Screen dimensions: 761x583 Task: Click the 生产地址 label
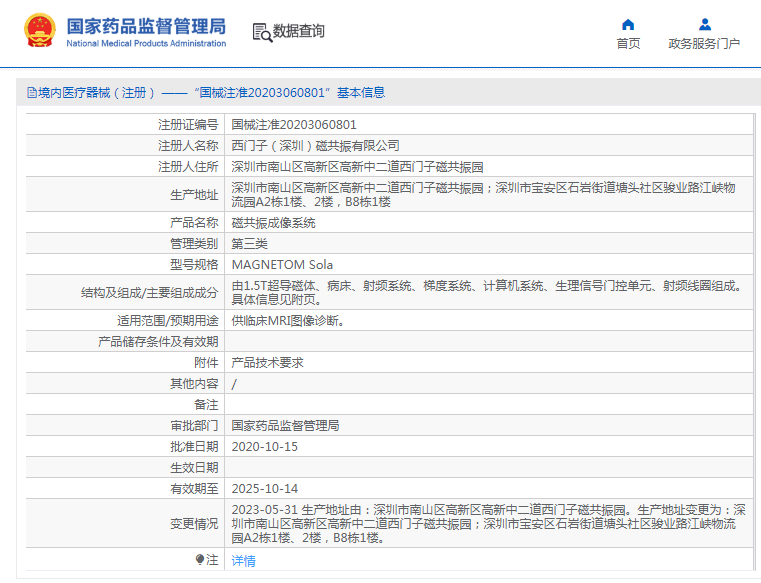194,195
